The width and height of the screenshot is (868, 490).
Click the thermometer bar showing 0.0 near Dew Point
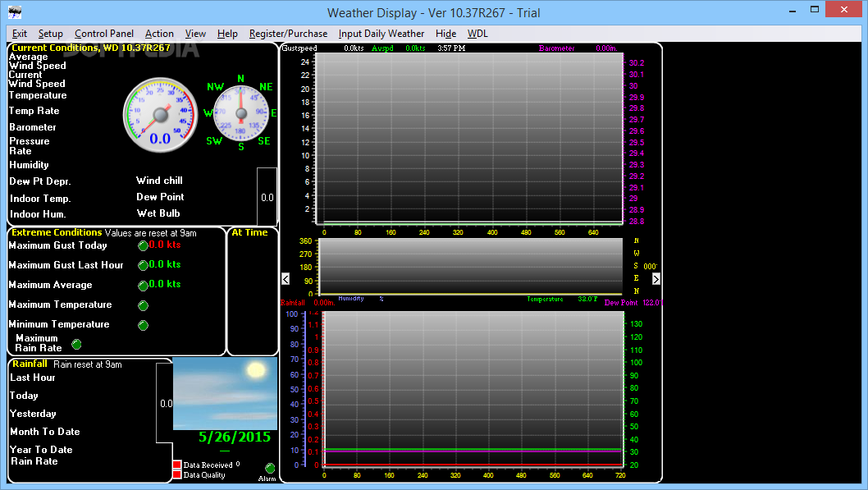(267, 195)
